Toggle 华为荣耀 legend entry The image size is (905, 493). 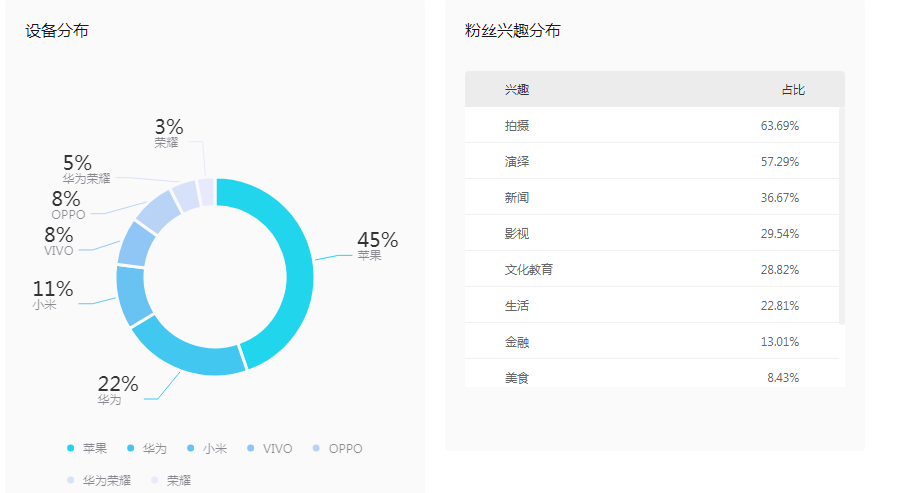tap(71, 480)
